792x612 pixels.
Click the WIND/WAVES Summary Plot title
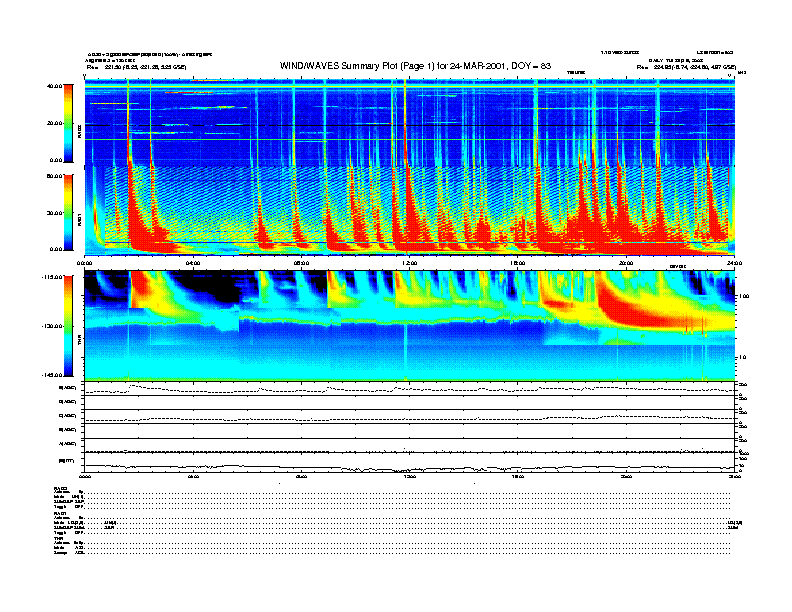[x=415, y=66]
